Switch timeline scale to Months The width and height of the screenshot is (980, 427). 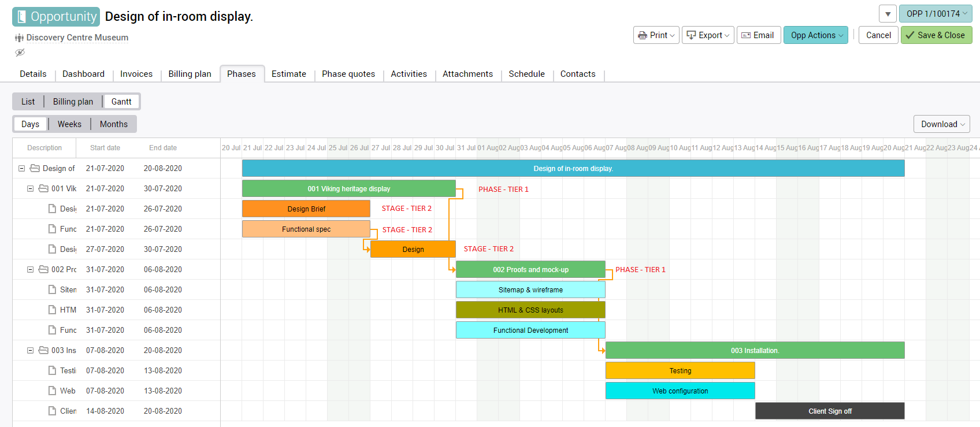click(x=113, y=124)
